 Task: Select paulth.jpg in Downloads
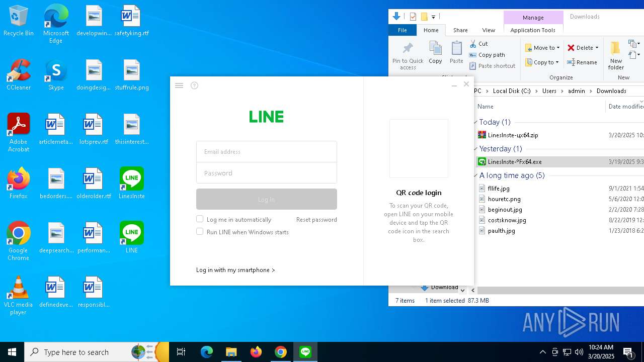[501, 231]
